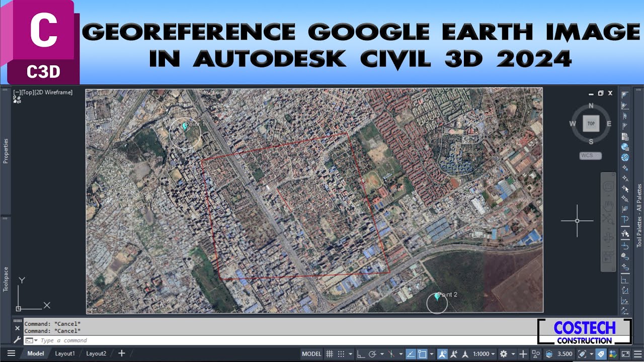Add a new layout with plus button

click(x=121, y=353)
